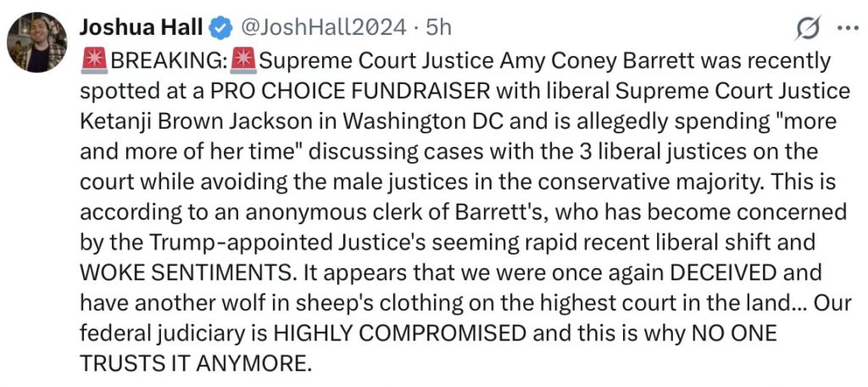
Task: Open the Grok explain-post icon
Action: click(x=810, y=29)
